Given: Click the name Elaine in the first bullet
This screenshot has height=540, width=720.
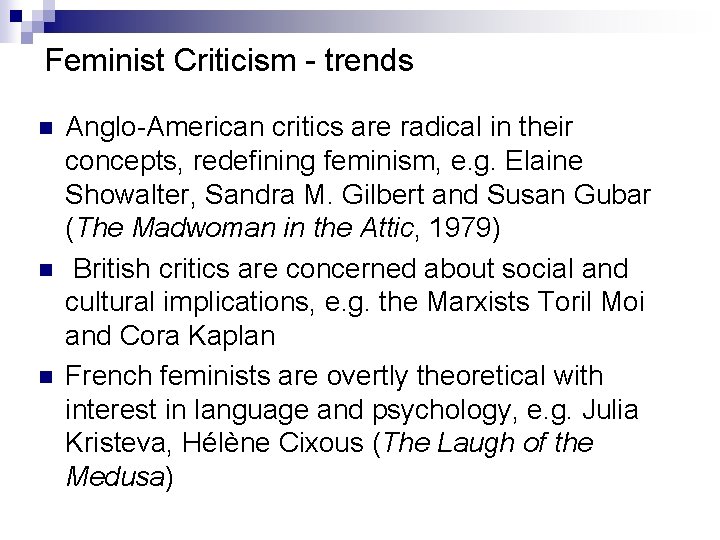Looking at the screenshot, I should [x=544, y=161].
